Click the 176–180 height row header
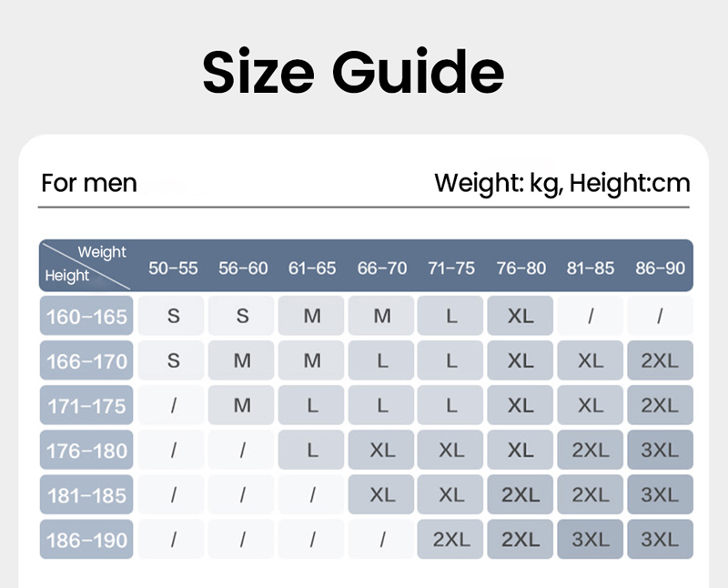 pyautogui.click(x=86, y=451)
